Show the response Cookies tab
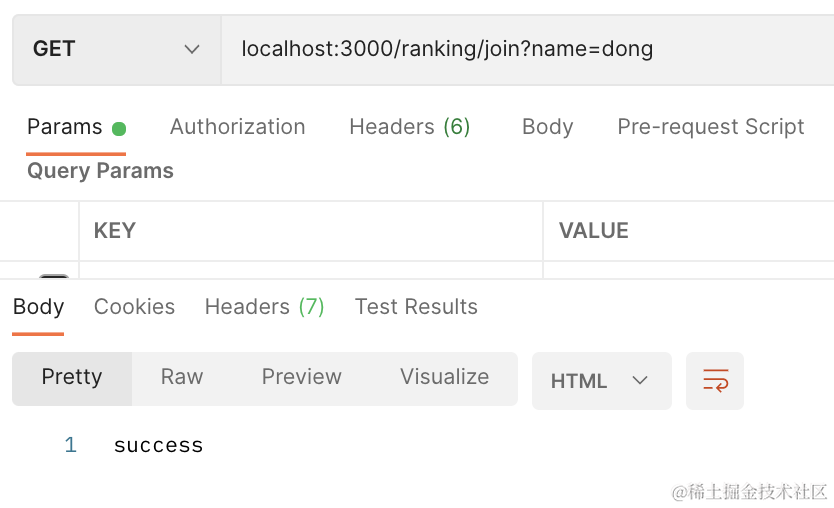The image size is (834, 508). point(134,307)
